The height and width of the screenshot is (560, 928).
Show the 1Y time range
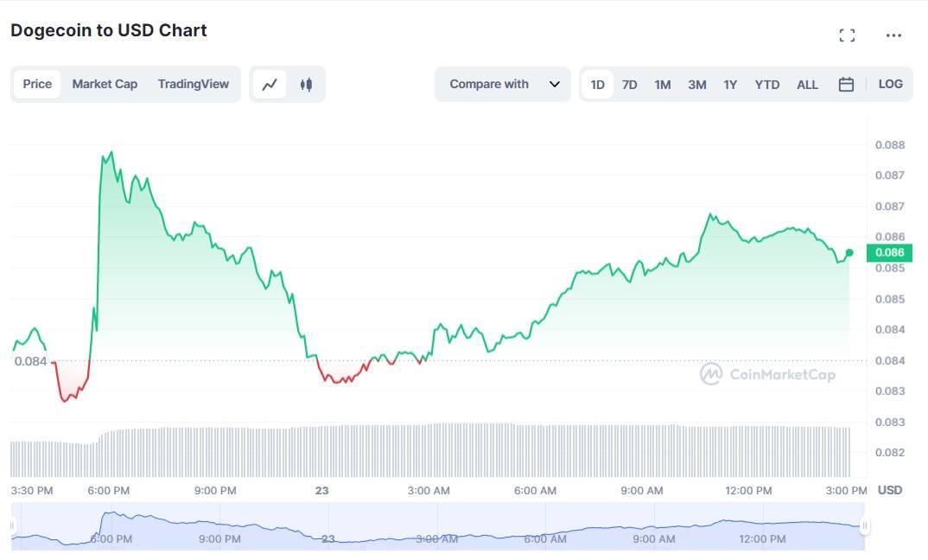tap(730, 85)
